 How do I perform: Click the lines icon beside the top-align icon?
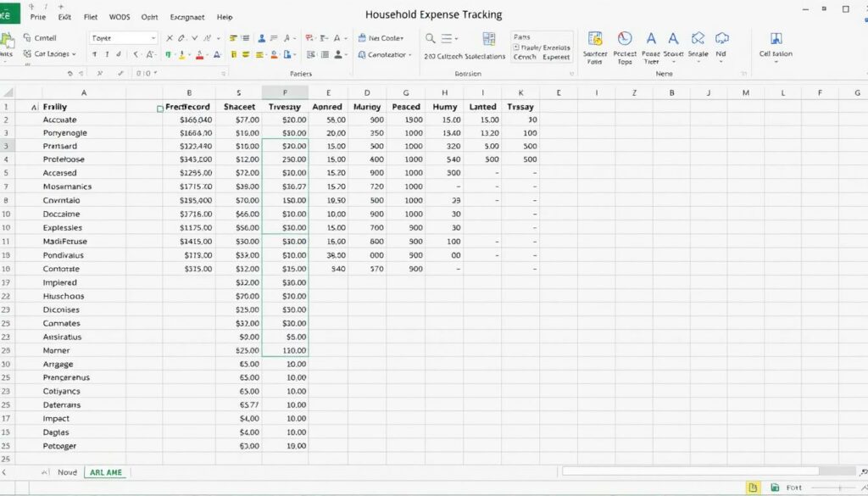(x=245, y=38)
